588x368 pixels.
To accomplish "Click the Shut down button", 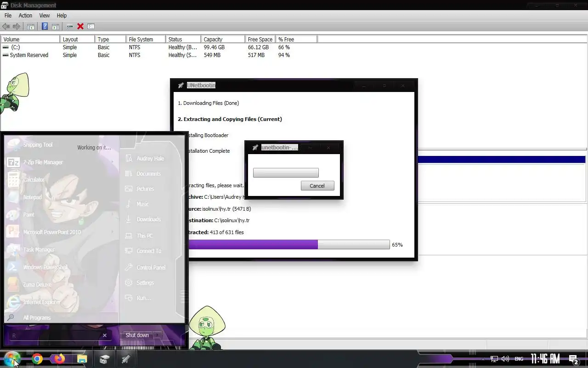I will click(x=137, y=335).
